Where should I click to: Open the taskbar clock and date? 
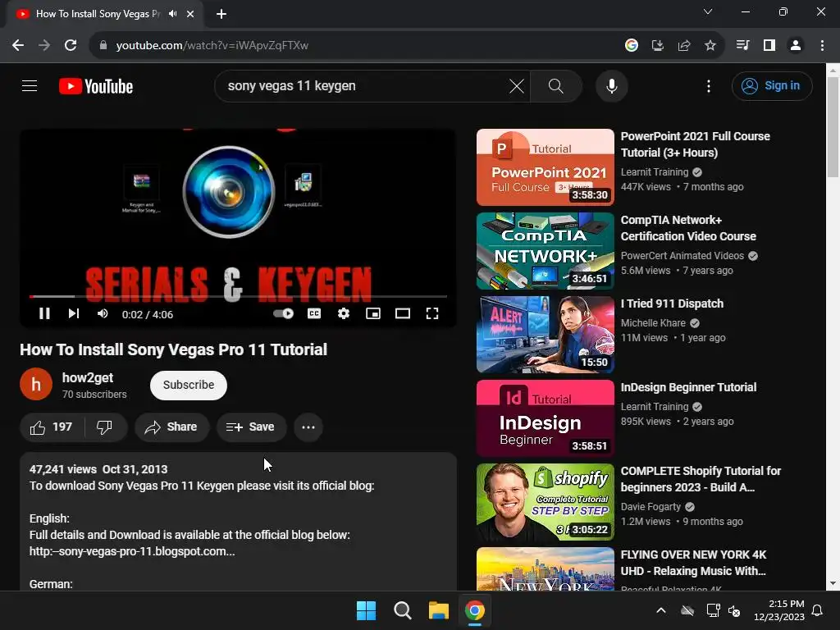click(779, 610)
